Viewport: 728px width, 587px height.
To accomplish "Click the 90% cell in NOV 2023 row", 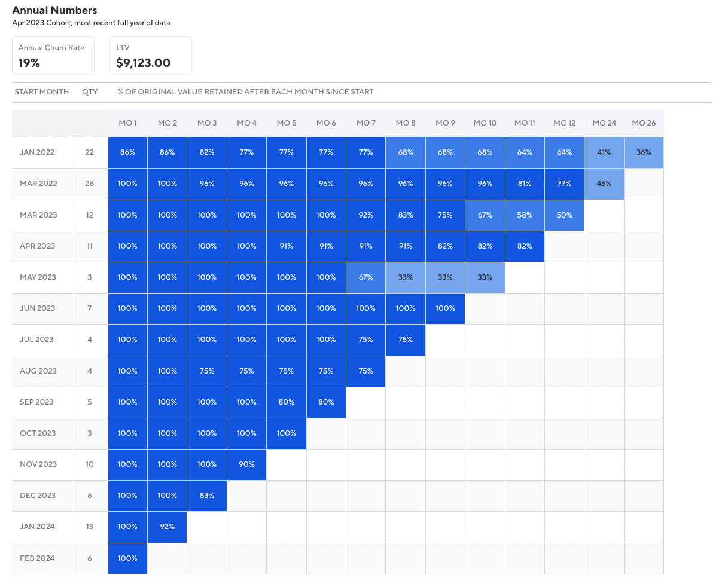I will click(246, 464).
